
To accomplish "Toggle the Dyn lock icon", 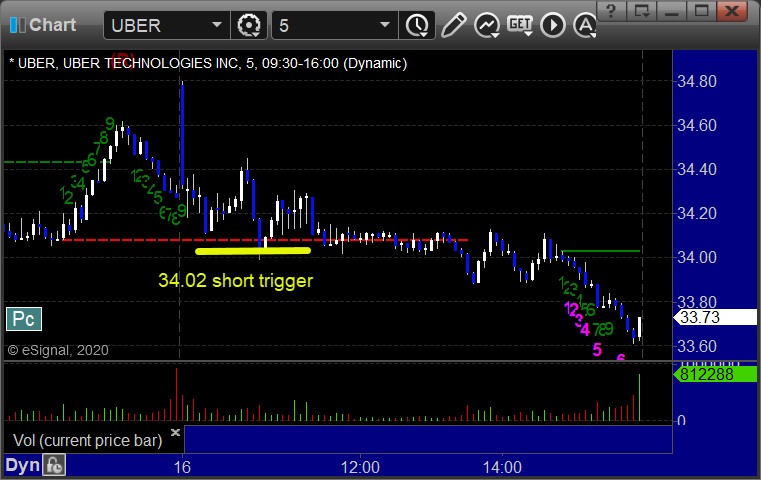I will pyautogui.click(x=54, y=465).
